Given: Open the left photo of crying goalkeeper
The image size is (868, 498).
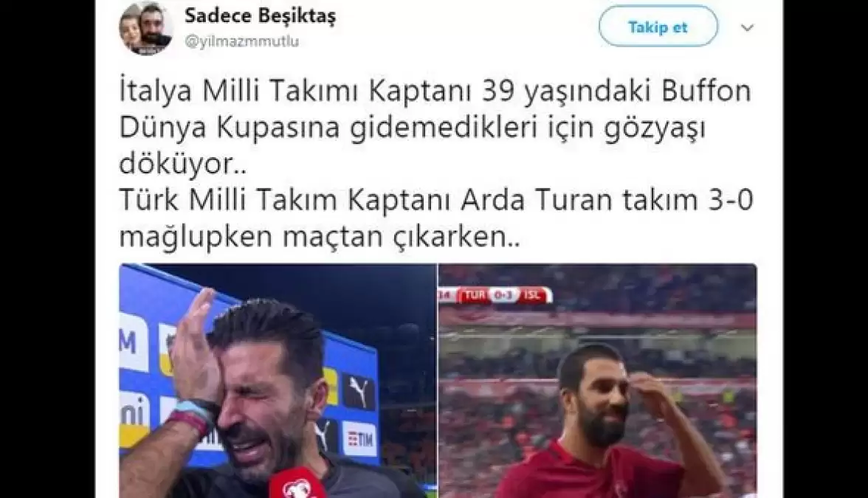Looking at the screenshot, I should tap(278, 381).
